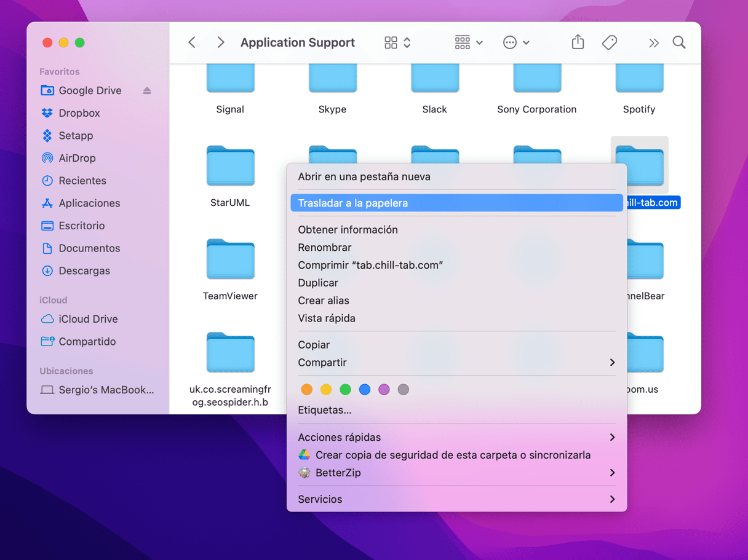
Task: Select the Sony Corporation folder
Action: click(537, 79)
